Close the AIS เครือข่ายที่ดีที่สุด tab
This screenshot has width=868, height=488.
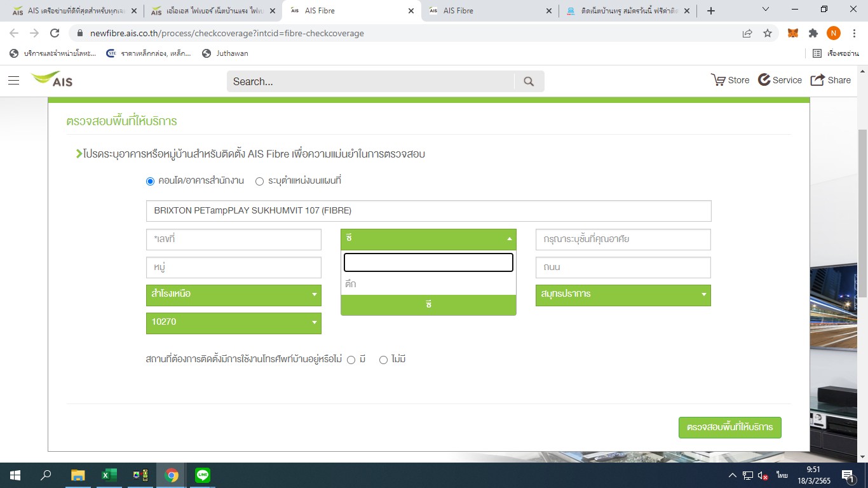coord(134,11)
